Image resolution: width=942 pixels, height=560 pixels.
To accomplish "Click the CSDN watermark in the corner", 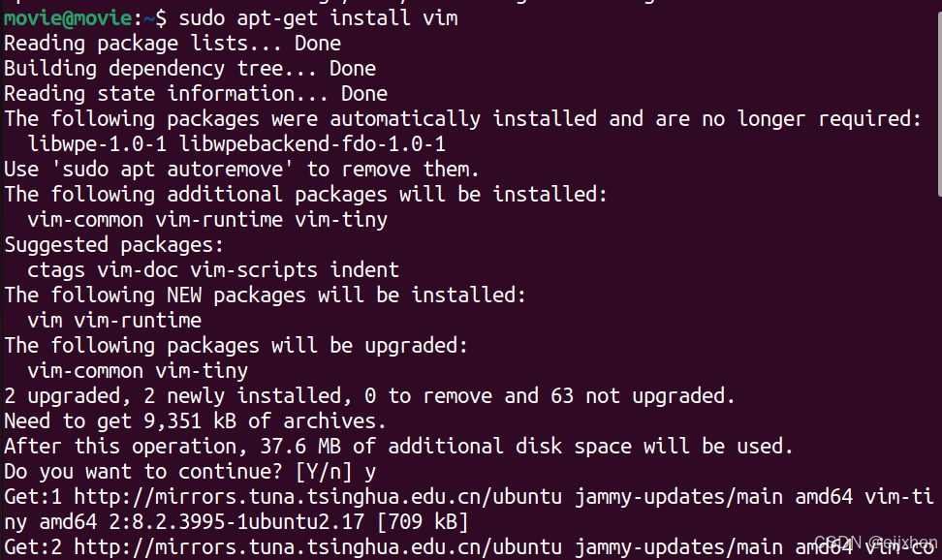I will [875, 543].
